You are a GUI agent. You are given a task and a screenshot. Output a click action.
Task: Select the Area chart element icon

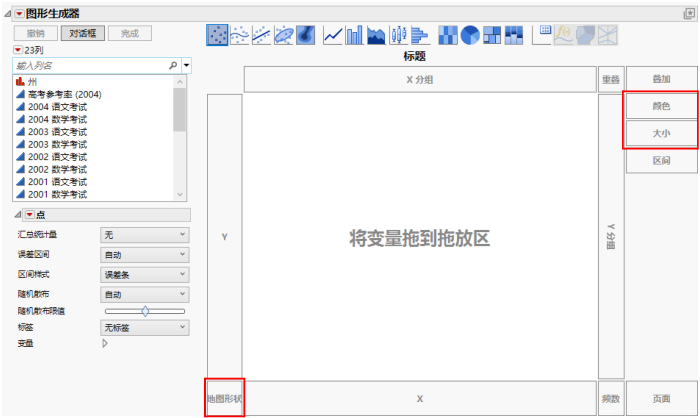[x=376, y=35]
